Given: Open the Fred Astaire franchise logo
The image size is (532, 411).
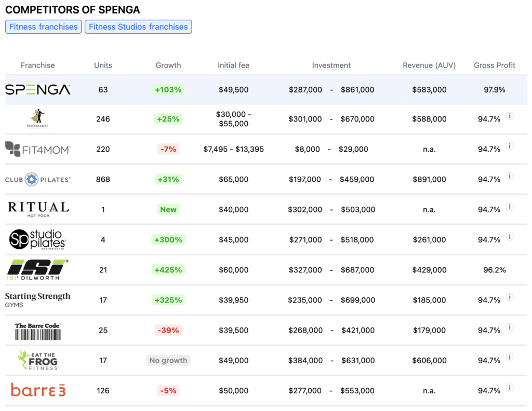Looking at the screenshot, I should (x=37, y=119).
